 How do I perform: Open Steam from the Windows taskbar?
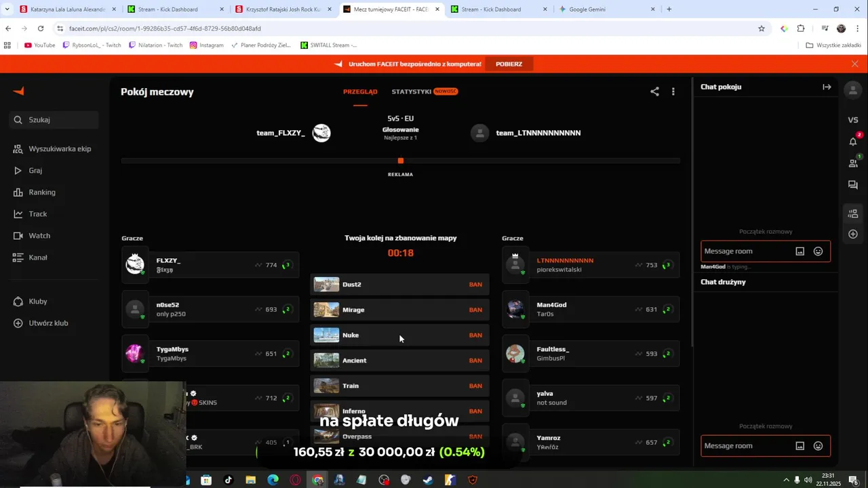[428, 480]
